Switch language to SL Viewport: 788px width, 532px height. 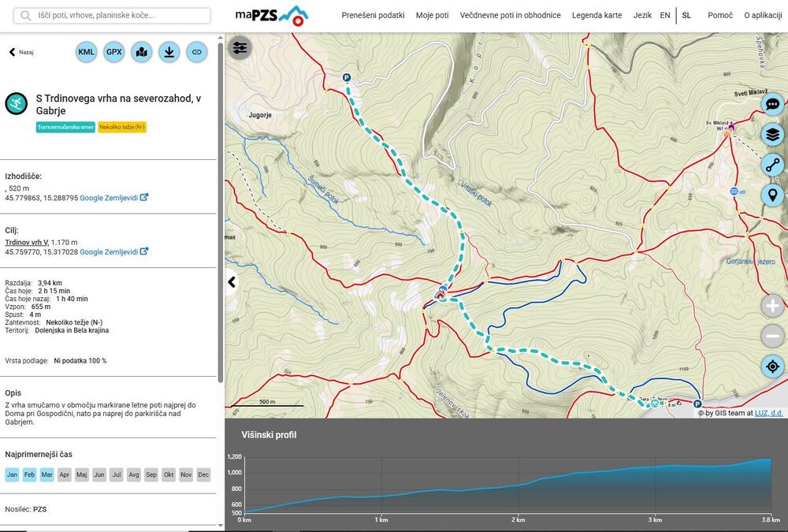[686, 15]
